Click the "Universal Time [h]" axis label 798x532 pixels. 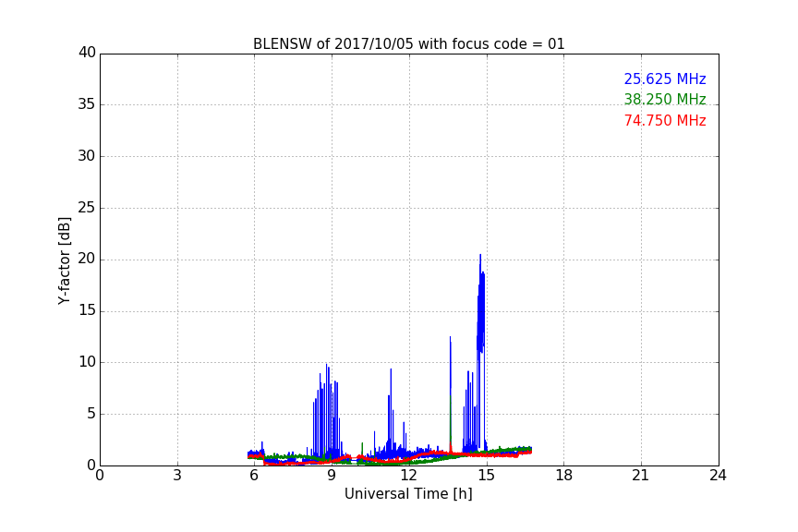[x=408, y=494]
